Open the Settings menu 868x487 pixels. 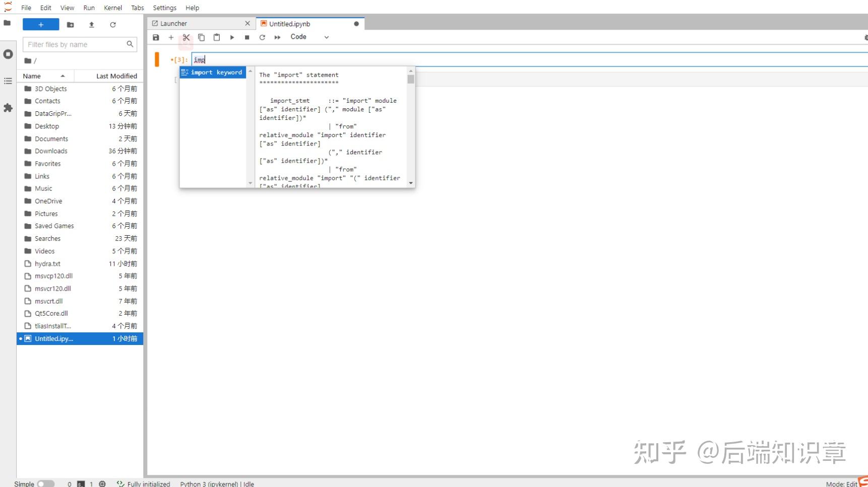(165, 8)
